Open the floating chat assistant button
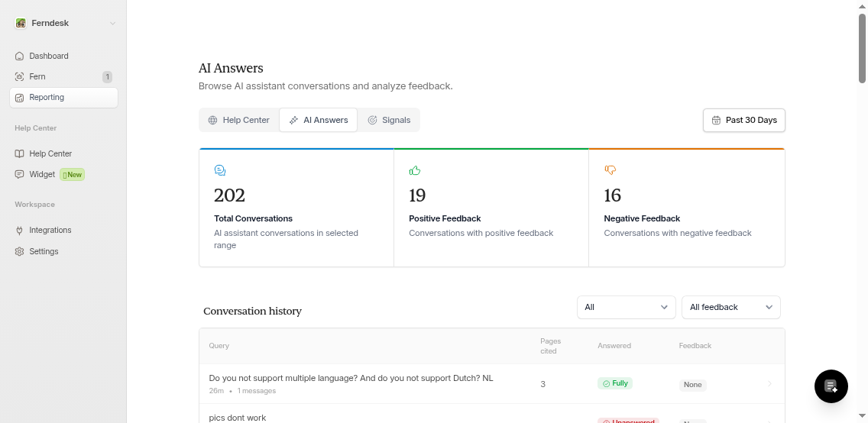The width and height of the screenshot is (868, 423). 831,386
